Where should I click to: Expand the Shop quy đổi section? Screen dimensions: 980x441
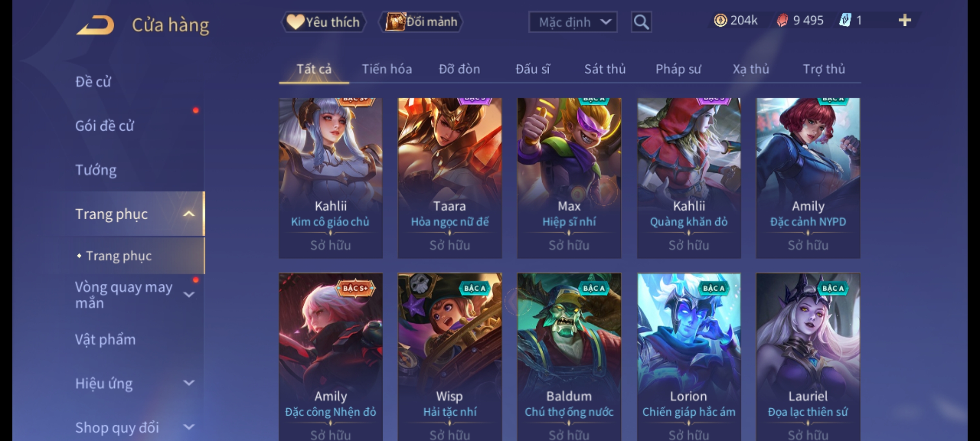coord(189,427)
